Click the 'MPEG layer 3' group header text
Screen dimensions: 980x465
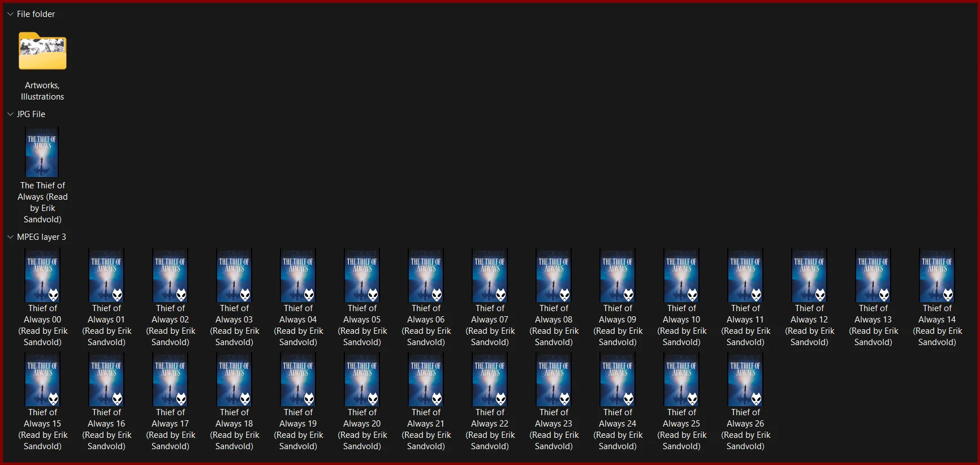[x=41, y=237]
